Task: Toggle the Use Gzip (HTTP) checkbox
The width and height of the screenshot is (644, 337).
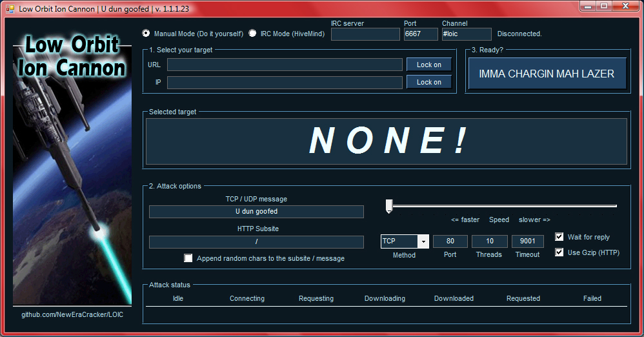Action: [x=559, y=252]
